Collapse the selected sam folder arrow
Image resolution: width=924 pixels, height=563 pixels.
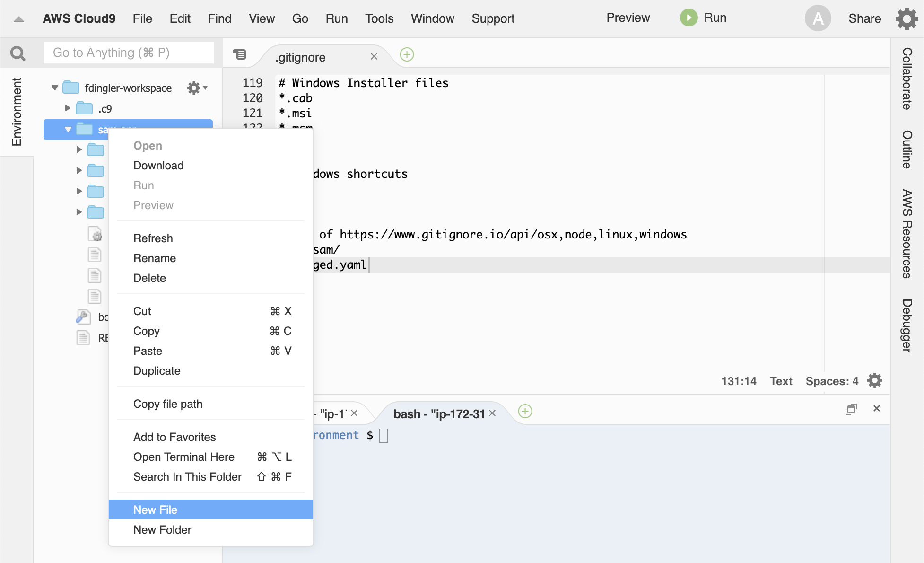68,129
